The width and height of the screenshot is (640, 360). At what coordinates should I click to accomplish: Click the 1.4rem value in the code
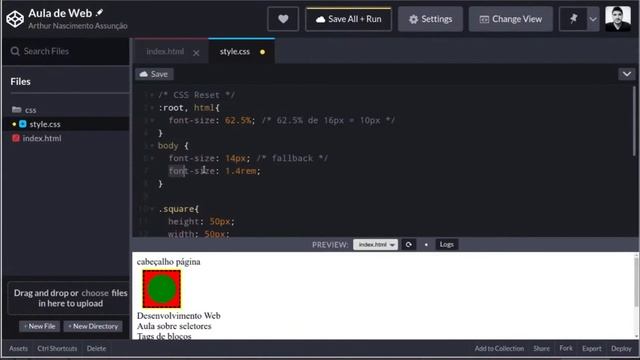[x=241, y=171]
